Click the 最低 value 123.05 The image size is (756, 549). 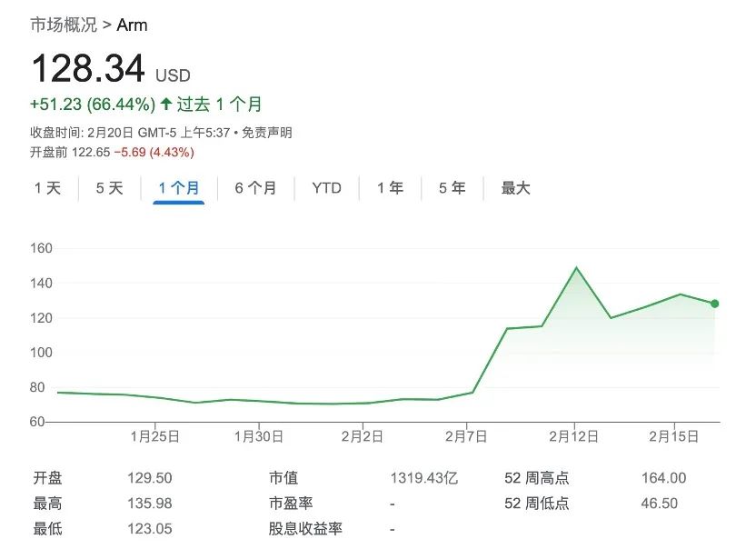149,529
